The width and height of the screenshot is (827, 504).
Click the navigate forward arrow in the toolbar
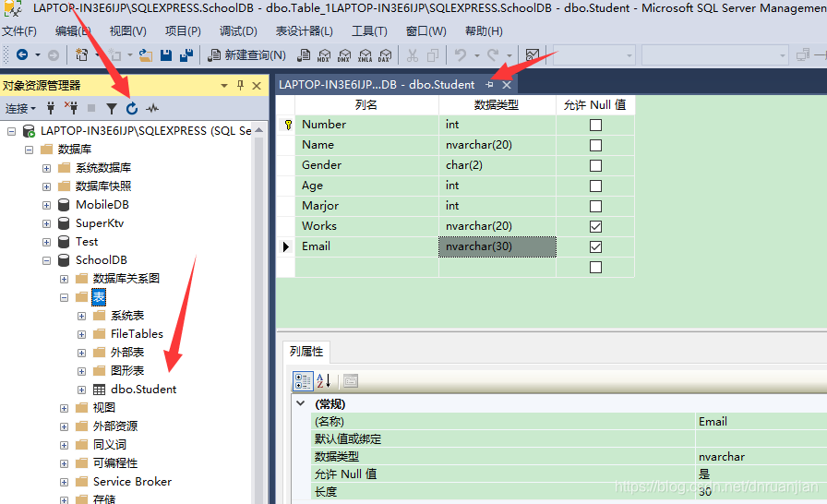coord(54,54)
